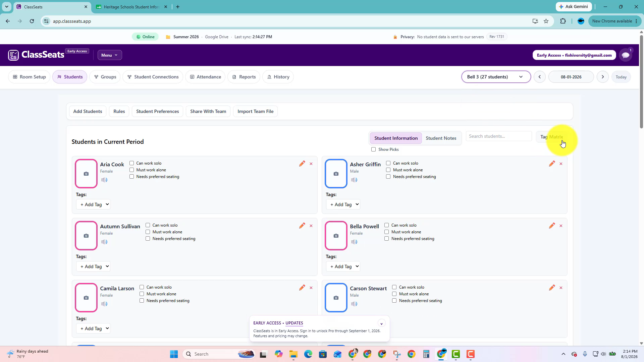
Task: Collapse the Early Access Updates banner chevron
Action: pyautogui.click(x=381, y=323)
